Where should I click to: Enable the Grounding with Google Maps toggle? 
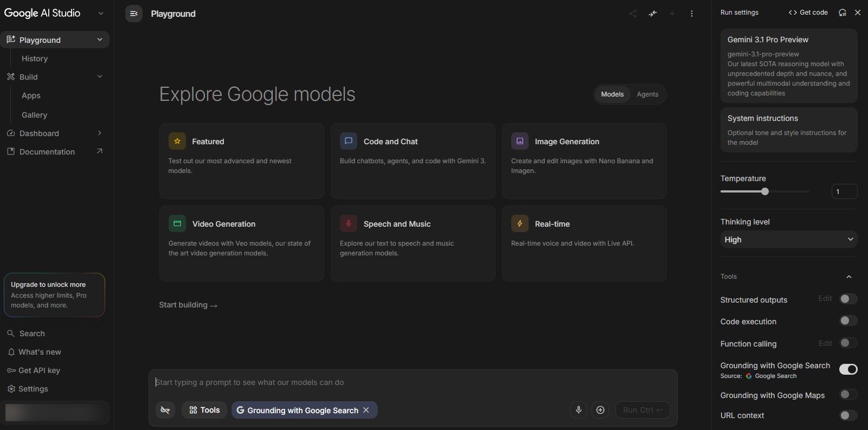(848, 394)
